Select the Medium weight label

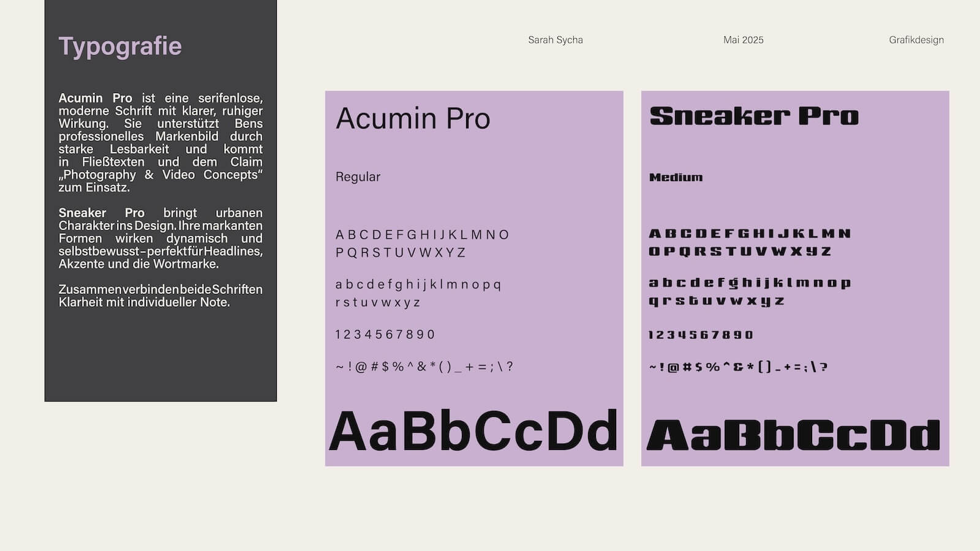pos(676,178)
